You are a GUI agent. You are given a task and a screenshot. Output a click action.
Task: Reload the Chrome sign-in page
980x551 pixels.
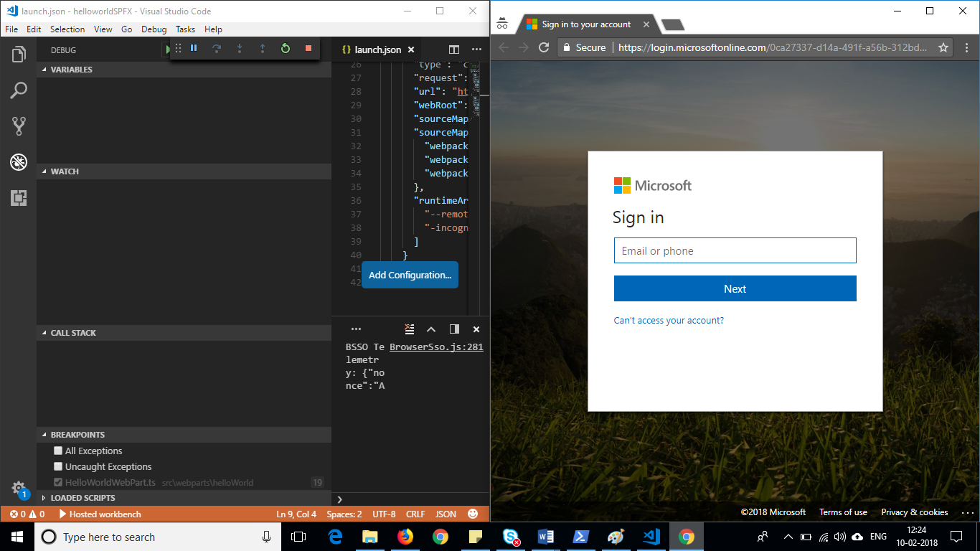pyautogui.click(x=544, y=47)
